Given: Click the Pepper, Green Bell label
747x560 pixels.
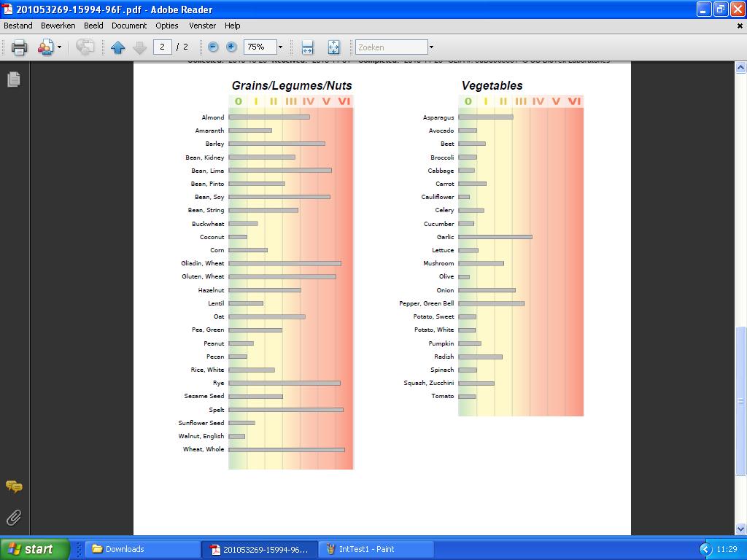Looking at the screenshot, I should (x=426, y=303).
